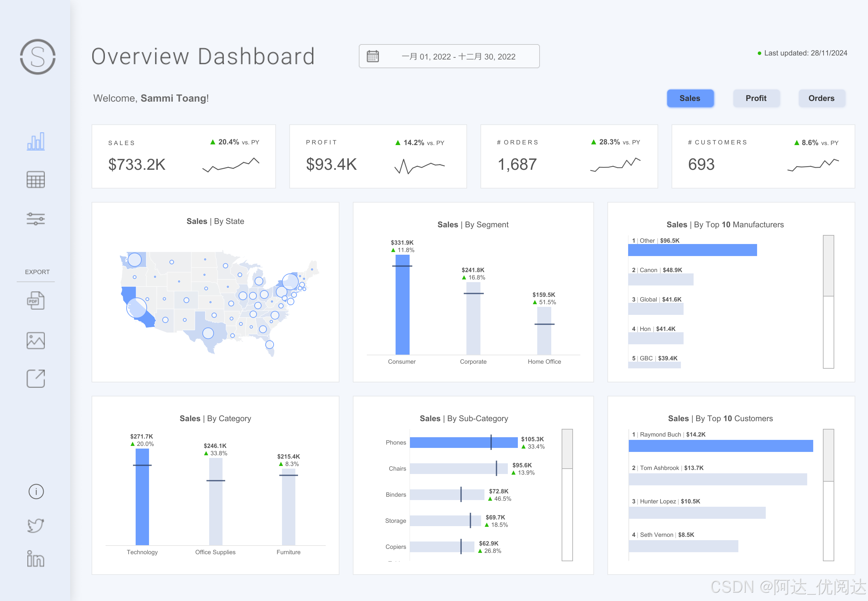Click the bar chart dashboard icon

click(x=36, y=142)
